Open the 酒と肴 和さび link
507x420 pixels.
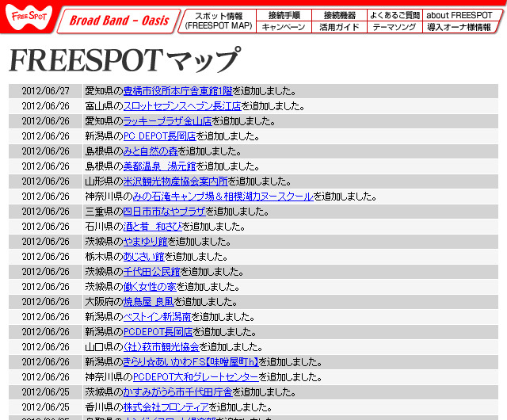click(x=153, y=227)
